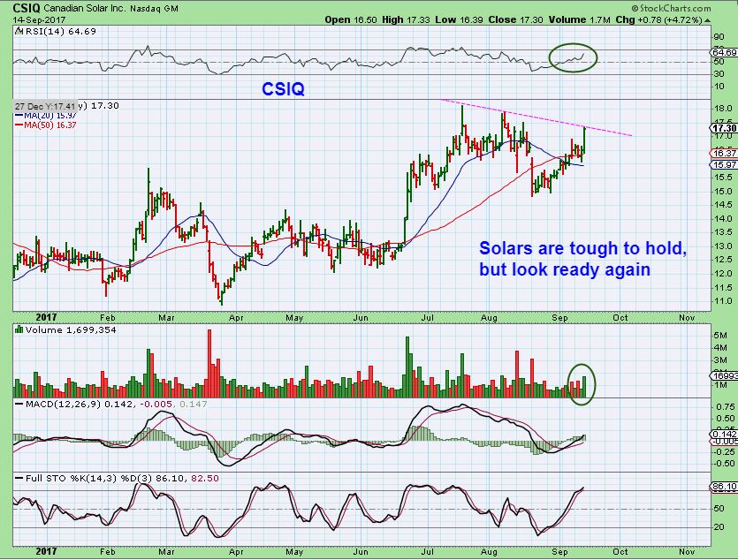Click the Open 16.50 value

[351, 19]
